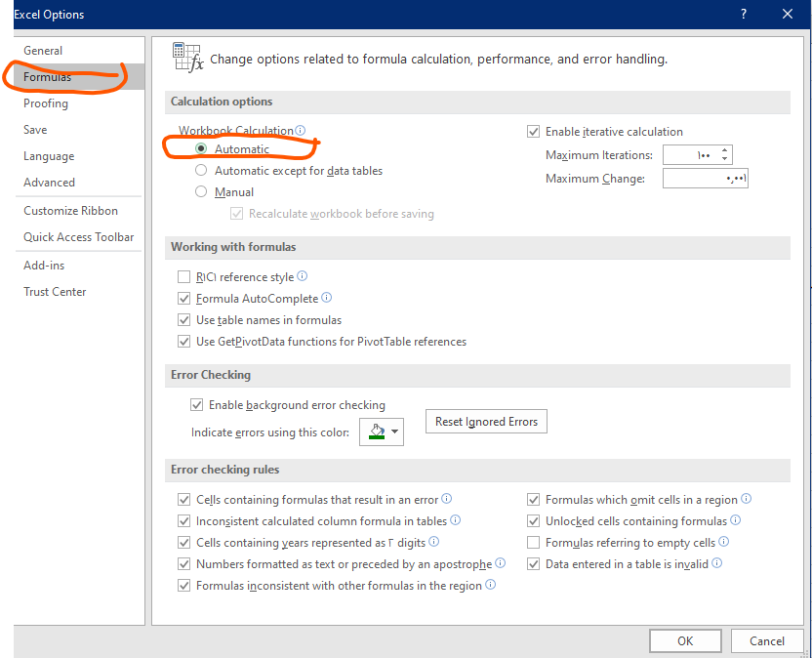Click info icon for formulas referring to empty cells
Screen dimensions: 812x658
click(724, 542)
